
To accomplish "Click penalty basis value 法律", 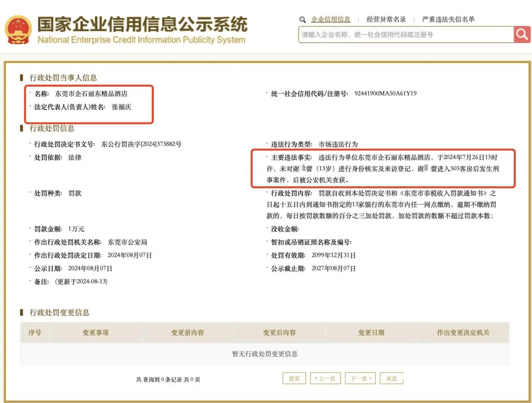I will [75, 157].
